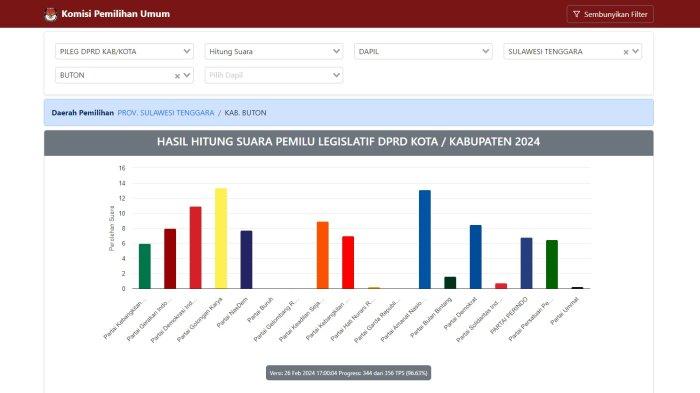The width and height of the screenshot is (700, 393).
Task: Select the short red Solidaritas bar
Action: pyautogui.click(x=501, y=286)
